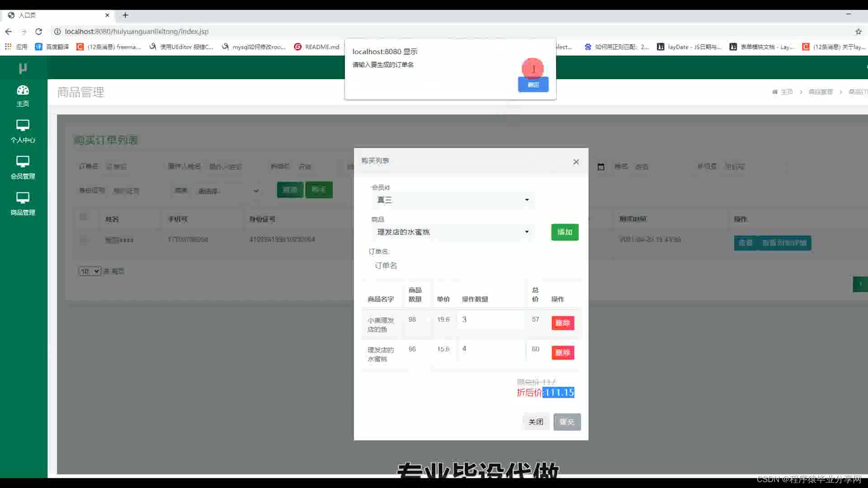This screenshot has width=868, height=488.
Task: Expand the member id dropdown
Action: pyautogui.click(x=452, y=200)
